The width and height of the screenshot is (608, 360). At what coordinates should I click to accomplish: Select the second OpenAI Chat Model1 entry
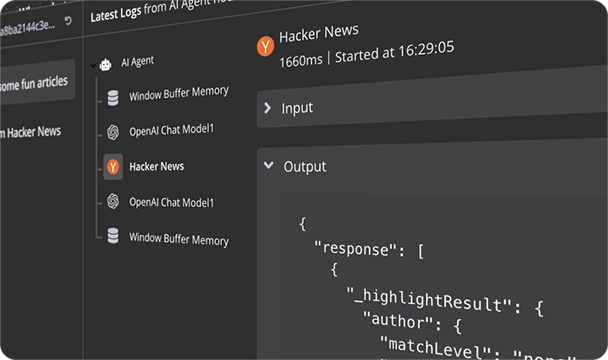click(171, 202)
